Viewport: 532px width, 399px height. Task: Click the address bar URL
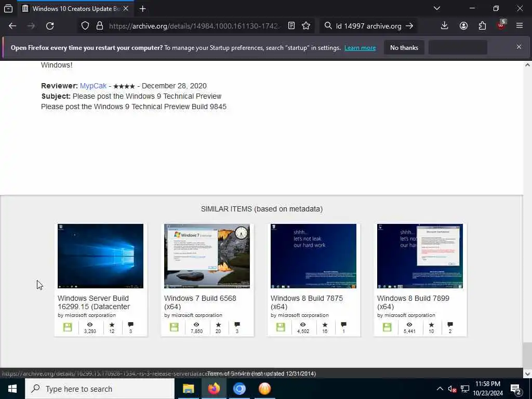[x=194, y=26]
